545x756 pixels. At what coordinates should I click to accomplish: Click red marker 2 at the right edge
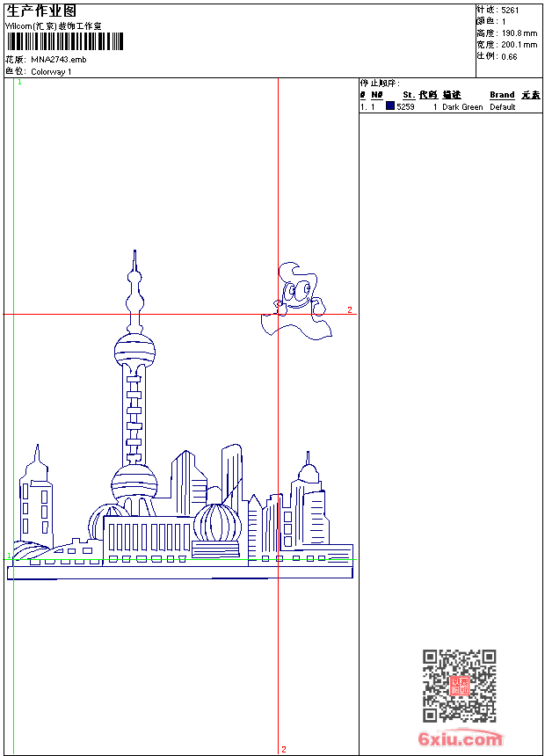pyautogui.click(x=349, y=310)
